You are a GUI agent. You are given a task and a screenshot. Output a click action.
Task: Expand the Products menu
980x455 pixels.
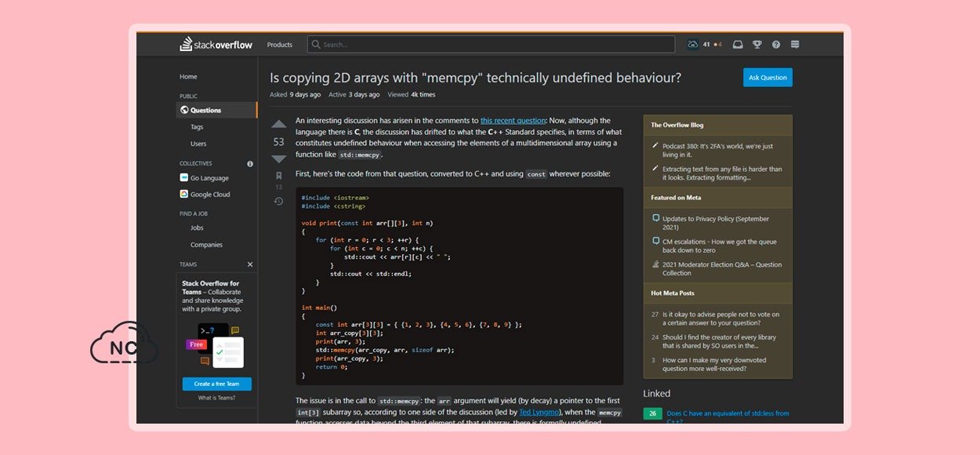click(279, 45)
